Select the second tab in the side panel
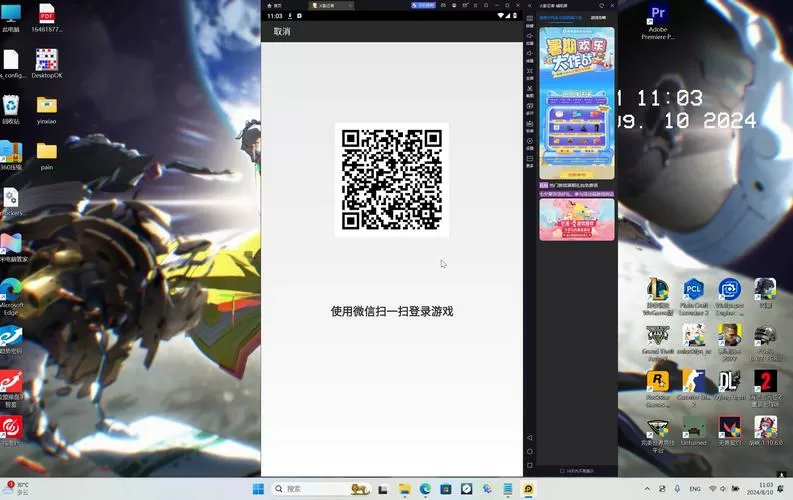The width and height of the screenshot is (793, 500). (x=598, y=18)
